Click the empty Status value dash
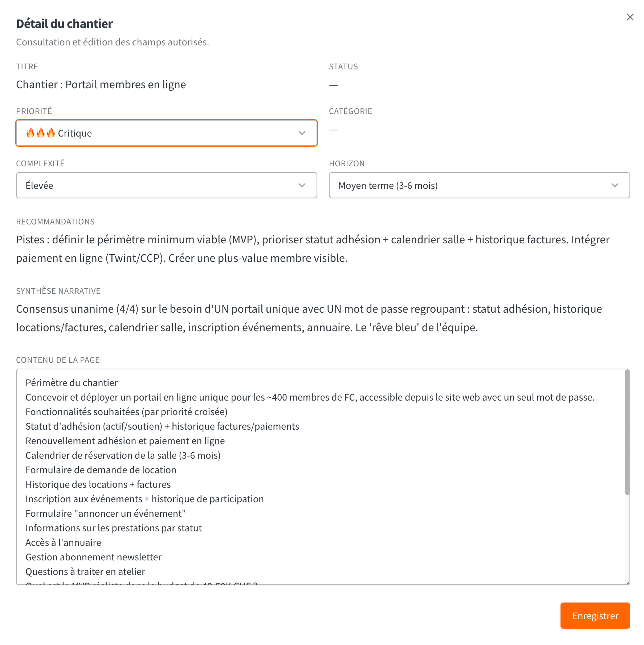Image resolution: width=644 pixels, height=645 pixels. (333, 85)
